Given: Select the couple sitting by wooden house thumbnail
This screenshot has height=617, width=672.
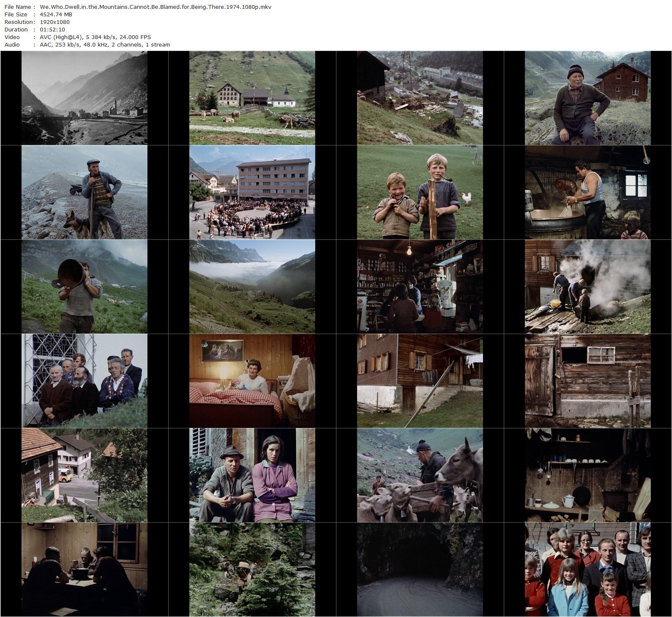Looking at the screenshot, I should point(252,471).
